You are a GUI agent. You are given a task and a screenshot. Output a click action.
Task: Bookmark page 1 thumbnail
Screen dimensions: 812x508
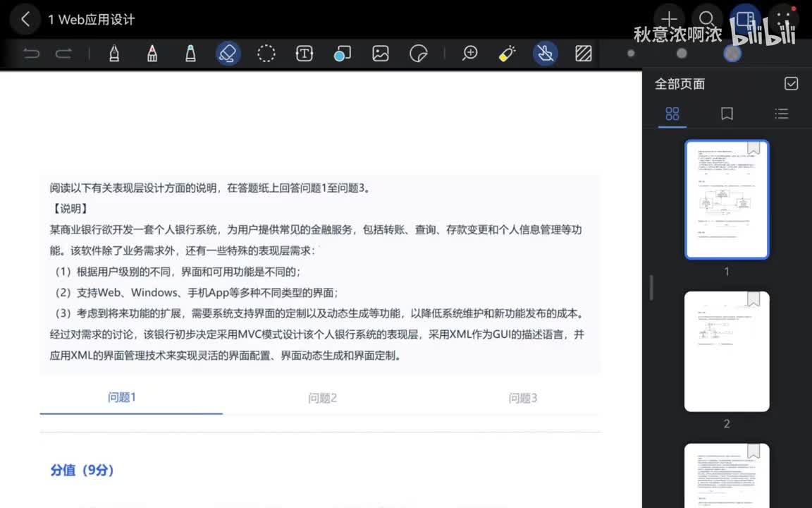point(753,148)
